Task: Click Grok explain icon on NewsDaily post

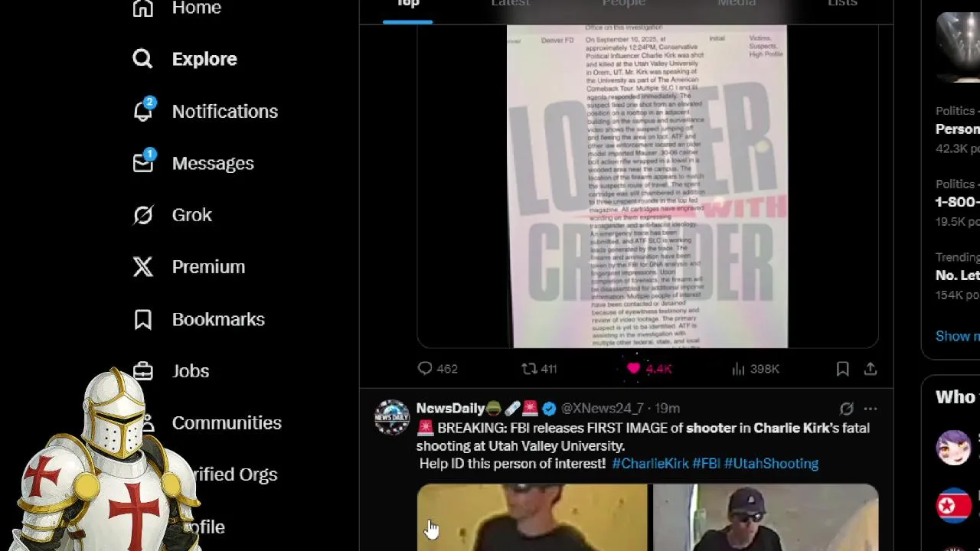Action: 846,409
